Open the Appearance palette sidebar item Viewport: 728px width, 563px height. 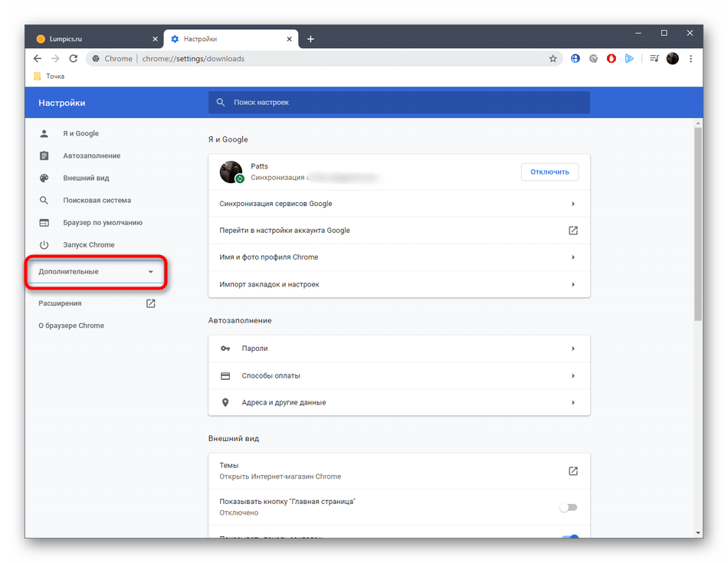tap(86, 178)
